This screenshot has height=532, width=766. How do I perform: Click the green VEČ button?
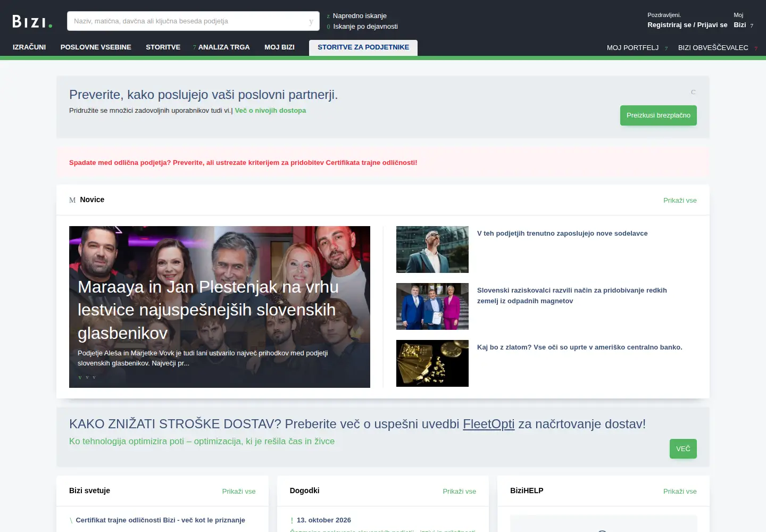point(683,449)
